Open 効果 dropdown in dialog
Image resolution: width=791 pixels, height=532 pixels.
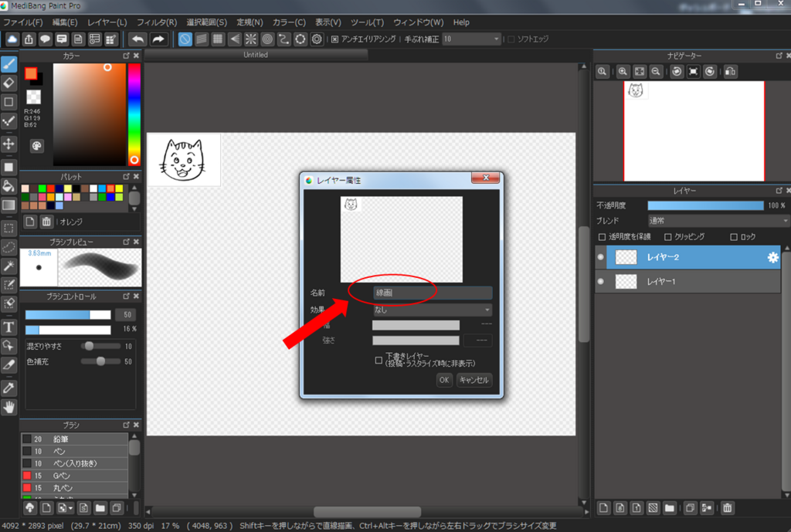click(x=433, y=310)
